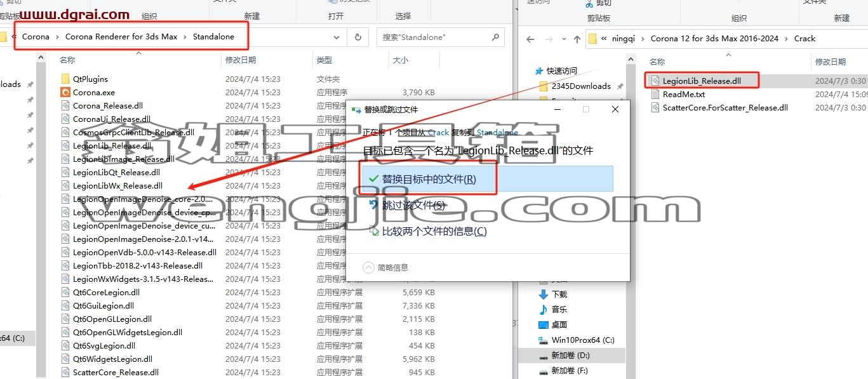This screenshot has width=868, height=379.
Task: Select the LegionLib_Release.dll file in Crack folder
Action: click(x=702, y=81)
